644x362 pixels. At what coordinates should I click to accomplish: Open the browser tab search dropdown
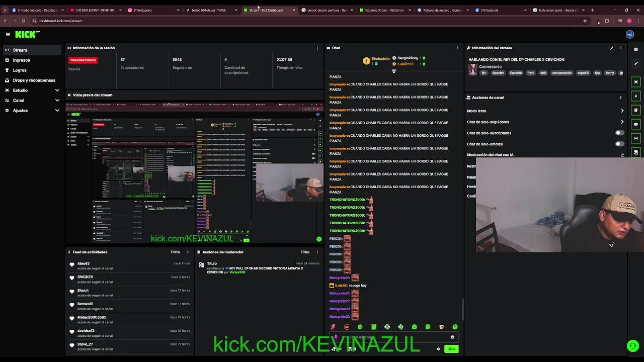click(x=5, y=10)
